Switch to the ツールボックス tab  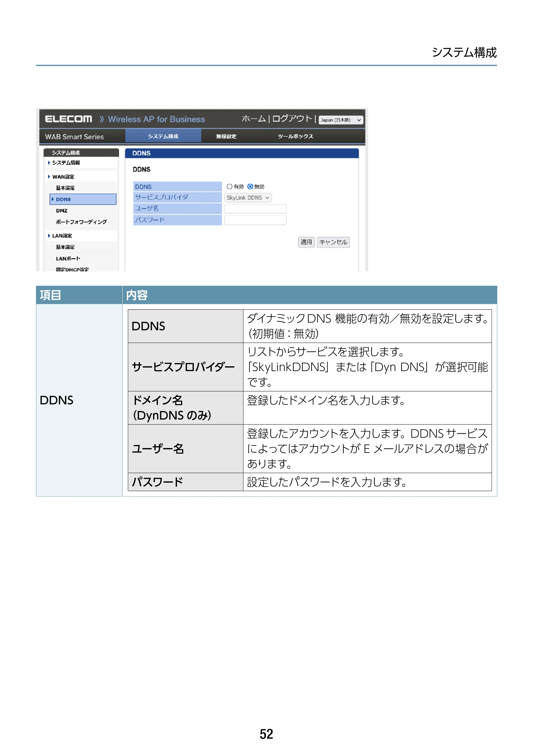coord(296,136)
